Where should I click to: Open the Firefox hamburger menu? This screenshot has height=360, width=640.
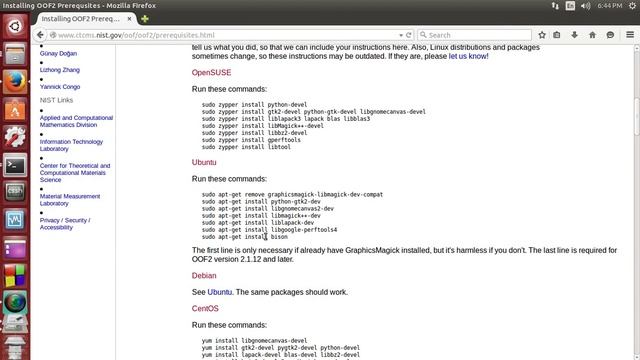[x=630, y=35]
